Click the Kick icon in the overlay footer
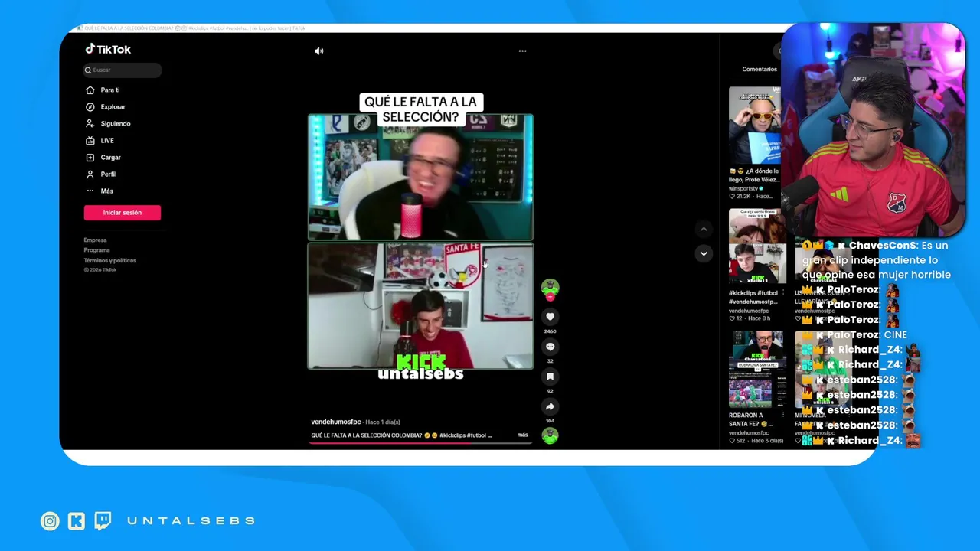The image size is (980, 551). coord(77,521)
